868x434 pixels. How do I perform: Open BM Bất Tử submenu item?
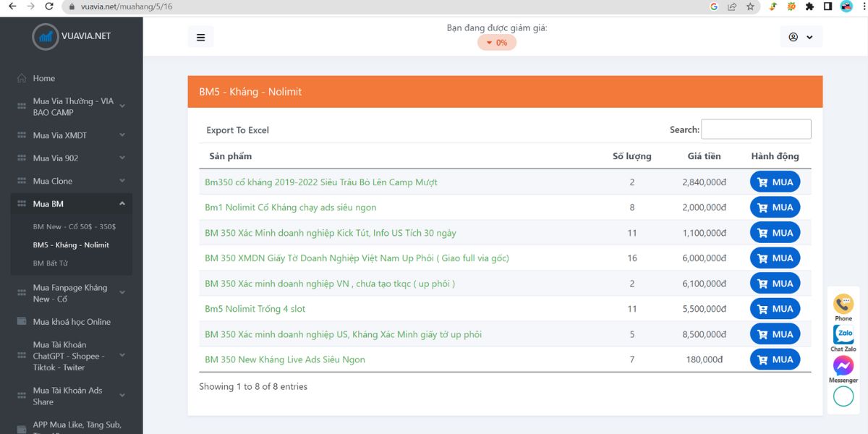51,263
